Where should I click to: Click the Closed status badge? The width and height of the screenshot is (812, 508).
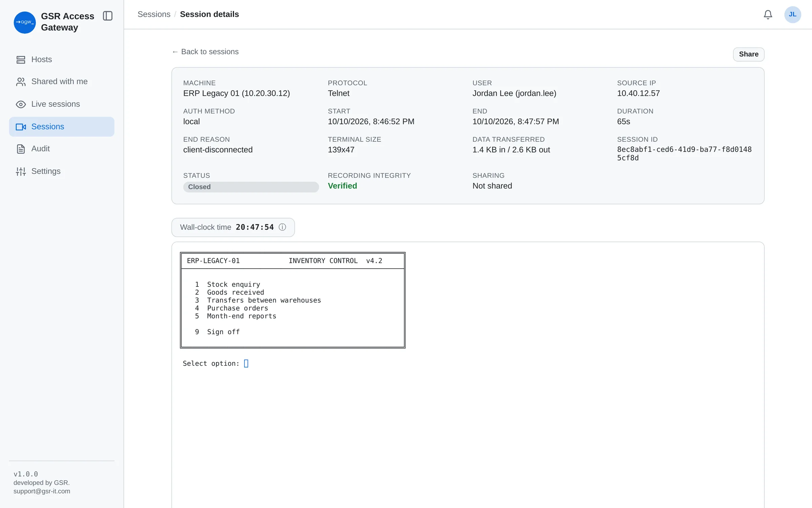click(251, 187)
